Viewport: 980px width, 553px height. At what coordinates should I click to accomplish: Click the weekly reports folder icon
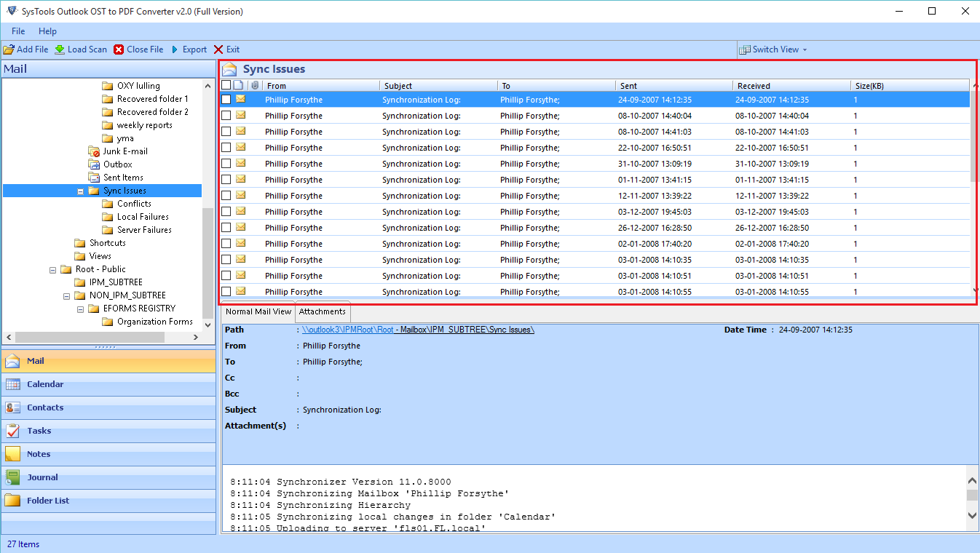click(x=108, y=125)
